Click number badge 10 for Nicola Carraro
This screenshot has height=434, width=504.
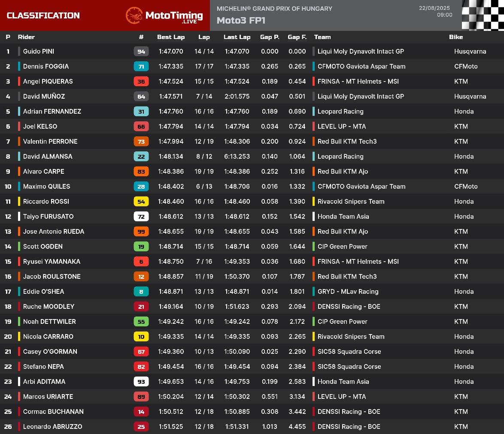coord(141,336)
